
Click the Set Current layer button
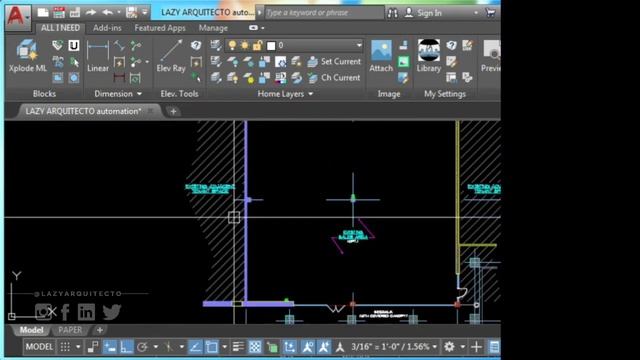[334, 62]
